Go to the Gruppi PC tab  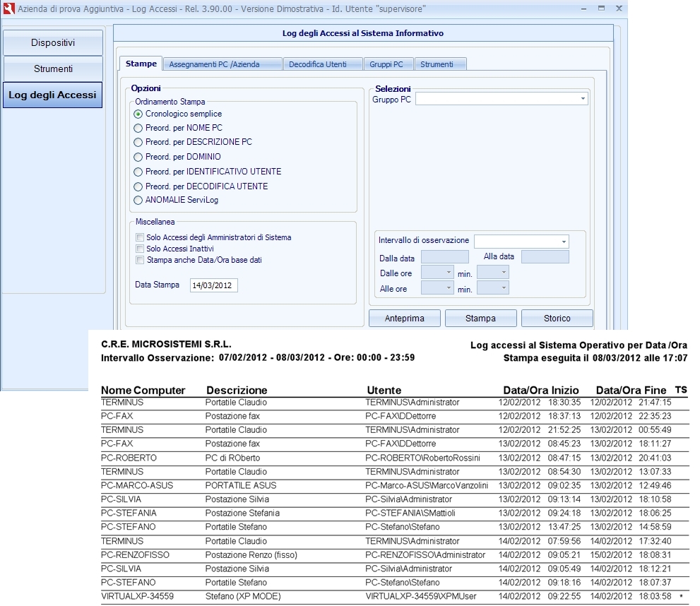click(x=386, y=64)
